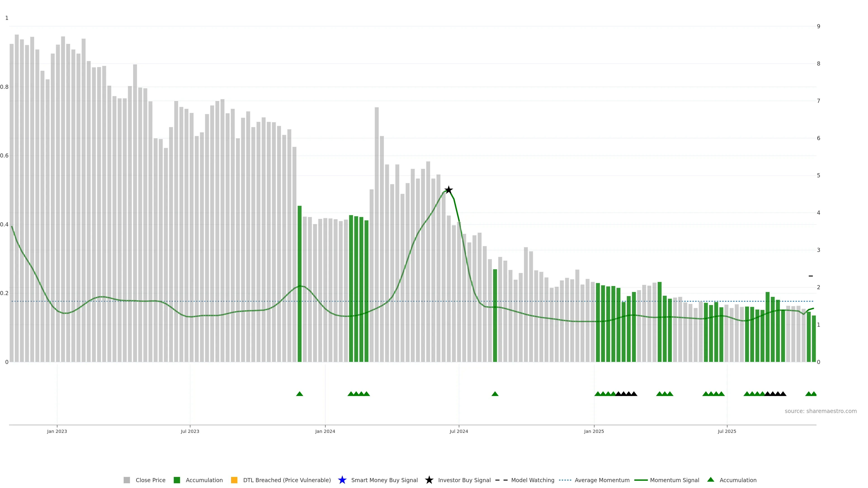
Task: Toggle the Close Price legend entry
Action: (x=150, y=480)
